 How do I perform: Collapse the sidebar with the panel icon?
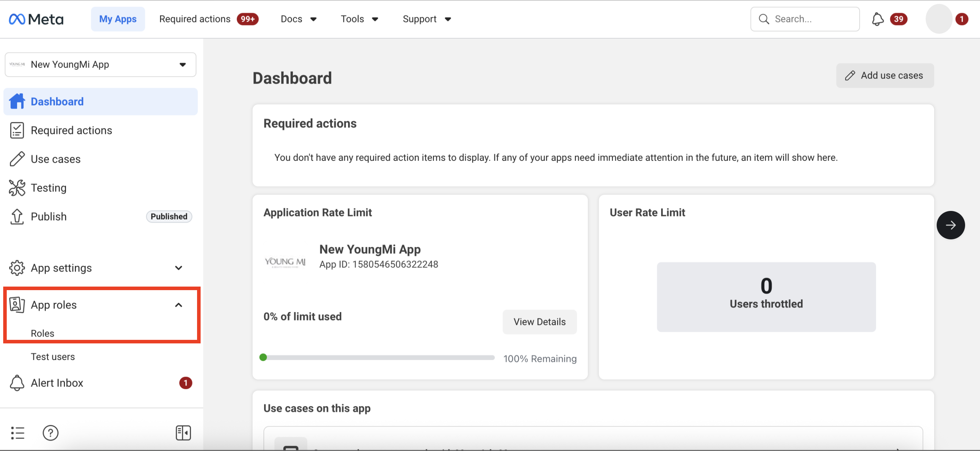[183, 433]
